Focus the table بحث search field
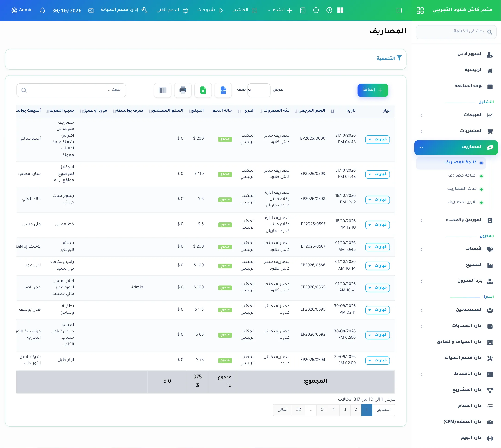The height and width of the screenshot is (448, 501). click(x=71, y=90)
